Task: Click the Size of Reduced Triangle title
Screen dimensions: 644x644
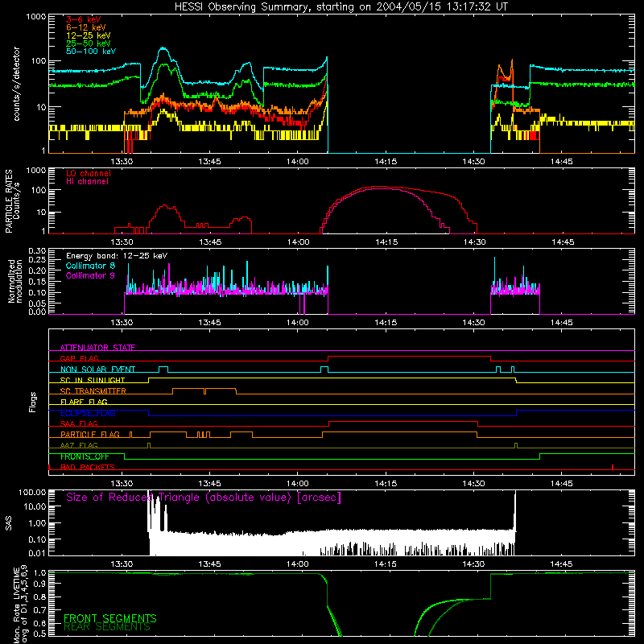Action: (204, 497)
